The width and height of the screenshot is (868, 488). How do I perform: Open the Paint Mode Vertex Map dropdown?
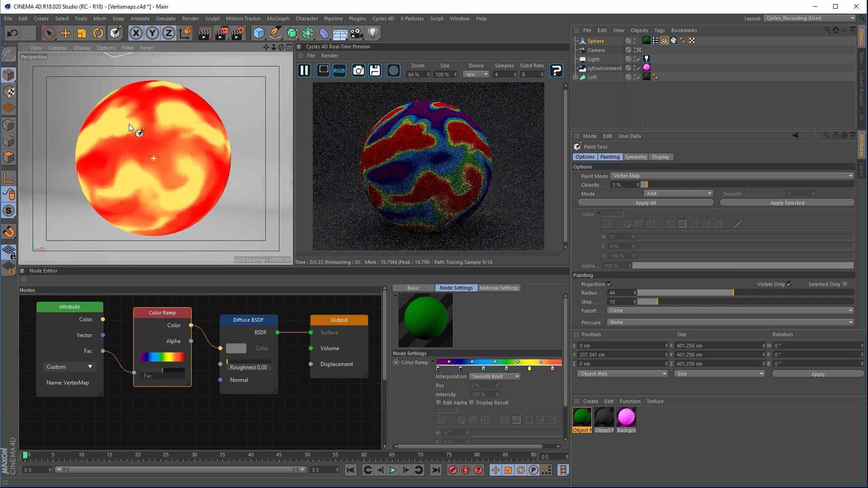point(731,176)
